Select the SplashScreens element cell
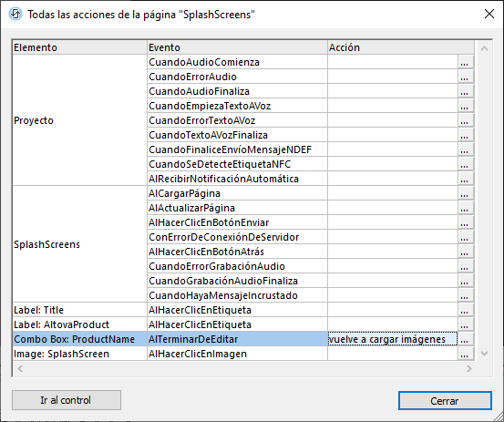 pos(79,244)
